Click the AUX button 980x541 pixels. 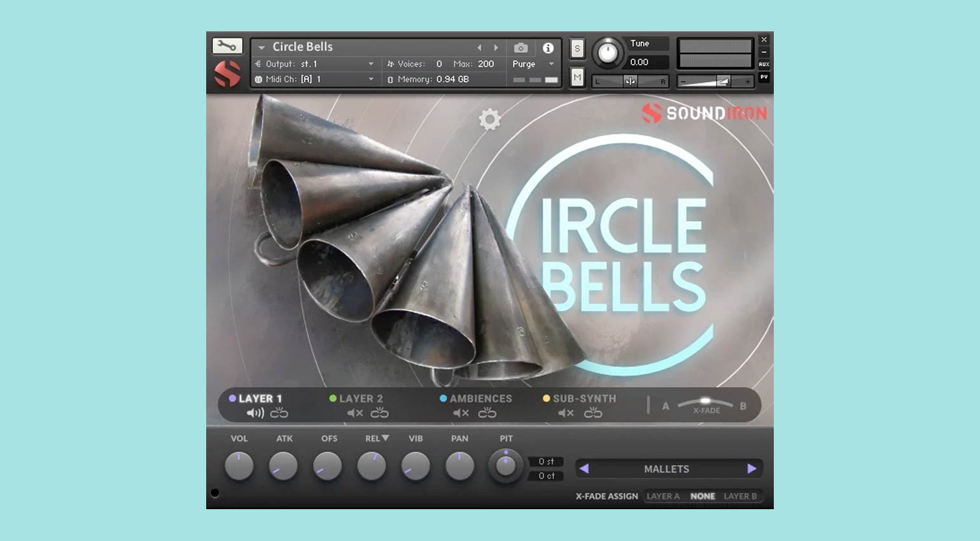tap(764, 64)
